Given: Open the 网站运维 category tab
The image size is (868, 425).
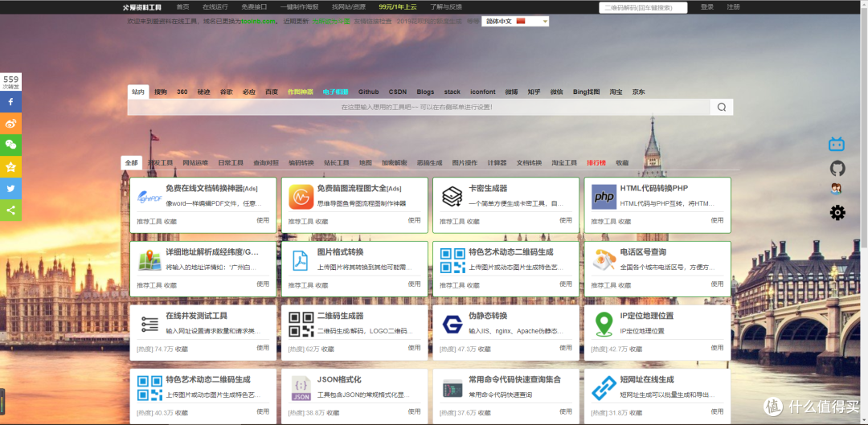Looking at the screenshot, I should 195,163.
